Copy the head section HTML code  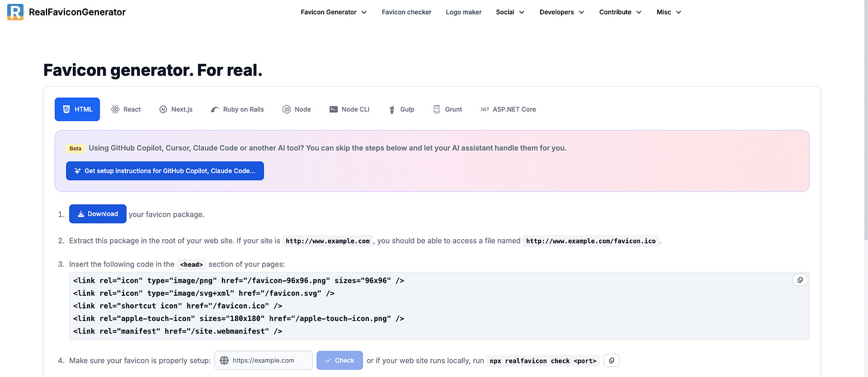coord(800,280)
